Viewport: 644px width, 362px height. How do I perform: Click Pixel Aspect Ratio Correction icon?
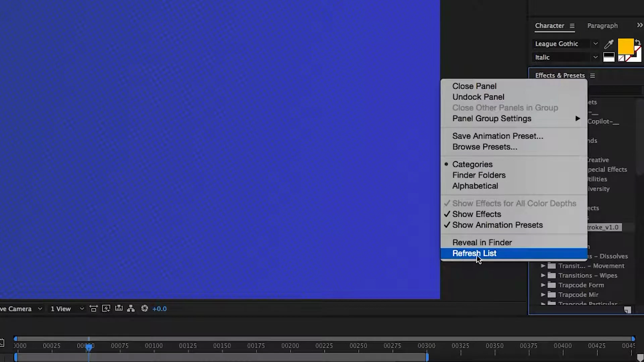(94, 309)
